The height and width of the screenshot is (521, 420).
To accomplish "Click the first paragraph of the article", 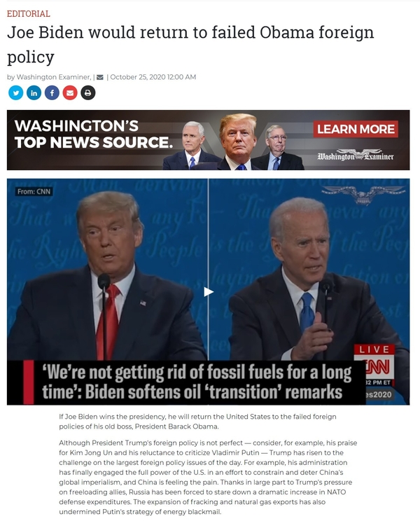I will (197, 422).
